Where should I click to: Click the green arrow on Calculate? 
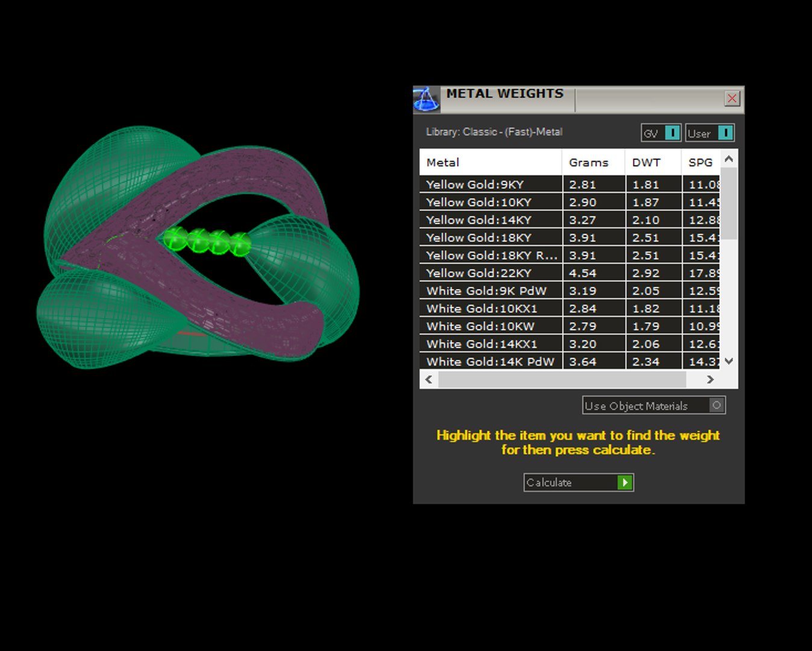[625, 482]
